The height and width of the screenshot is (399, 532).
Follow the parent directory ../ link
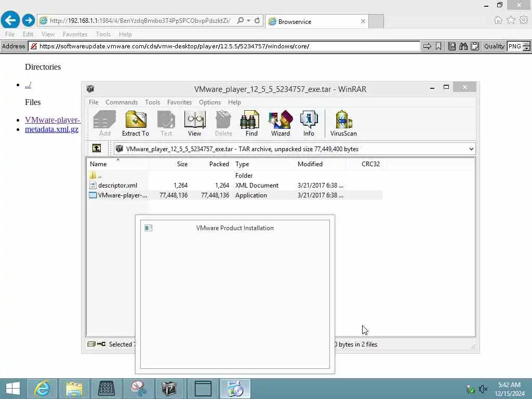coord(28,85)
